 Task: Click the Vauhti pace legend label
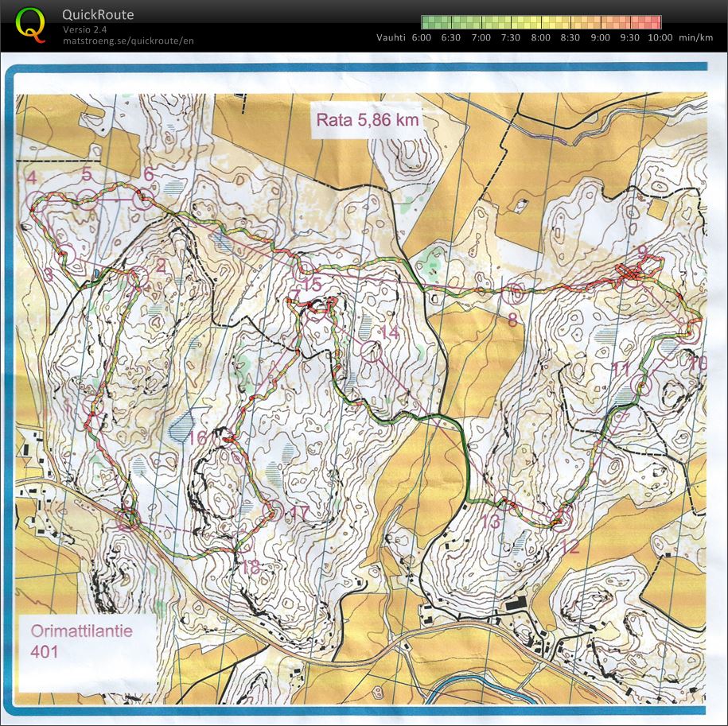coord(391,37)
